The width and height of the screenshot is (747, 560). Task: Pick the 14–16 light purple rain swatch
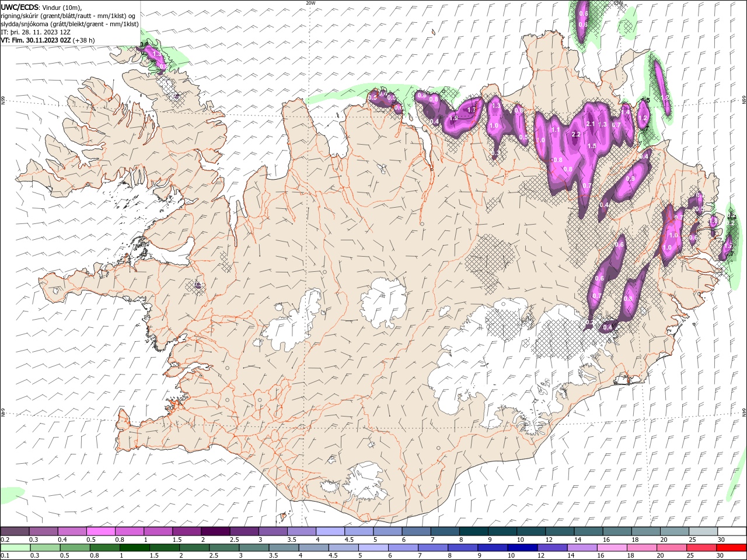(581, 547)
